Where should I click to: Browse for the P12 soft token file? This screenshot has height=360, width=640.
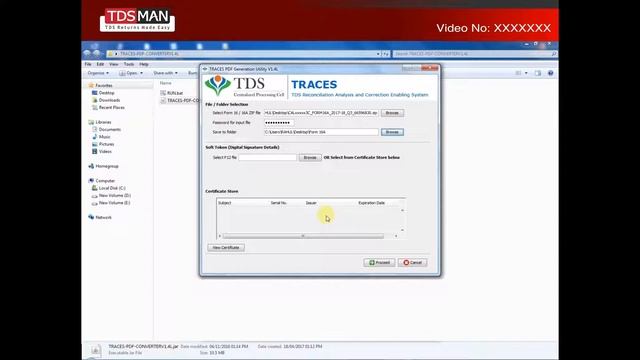point(310,158)
